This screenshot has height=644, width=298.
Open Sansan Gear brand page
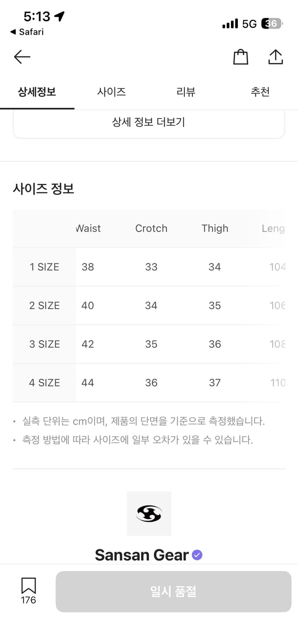tap(142, 555)
